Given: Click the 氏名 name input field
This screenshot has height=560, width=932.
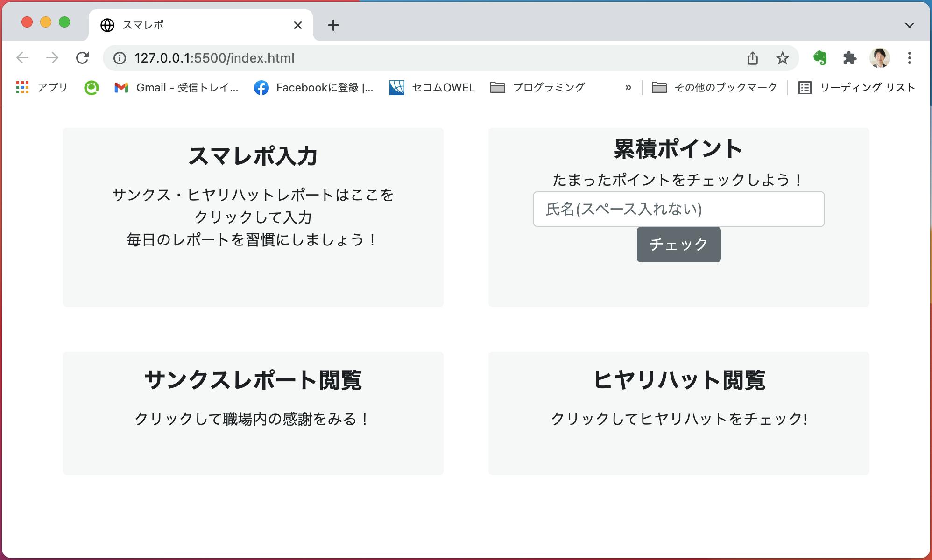Looking at the screenshot, I should pos(678,209).
